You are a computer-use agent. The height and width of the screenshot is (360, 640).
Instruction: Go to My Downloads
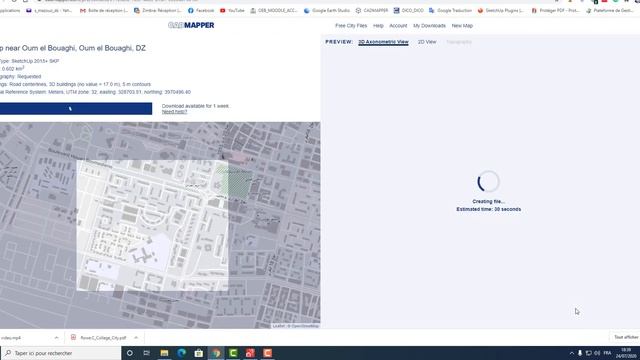click(429, 26)
